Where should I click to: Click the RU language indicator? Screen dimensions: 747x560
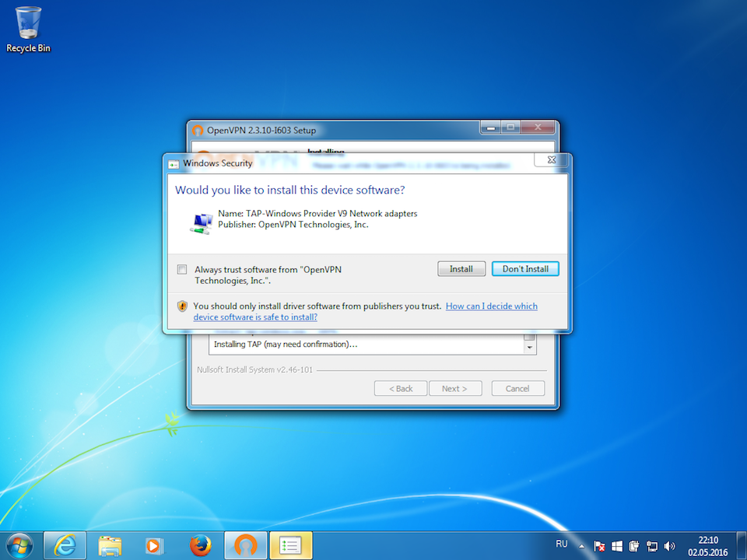click(562, 544)
